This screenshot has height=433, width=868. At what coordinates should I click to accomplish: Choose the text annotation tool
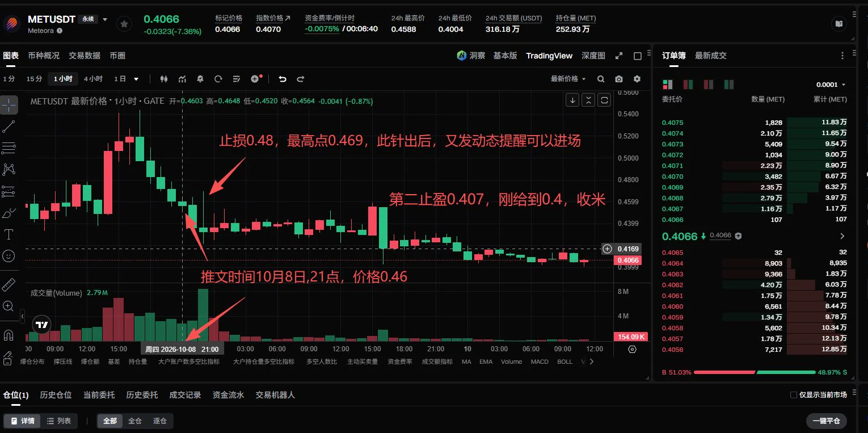[9, 234]
